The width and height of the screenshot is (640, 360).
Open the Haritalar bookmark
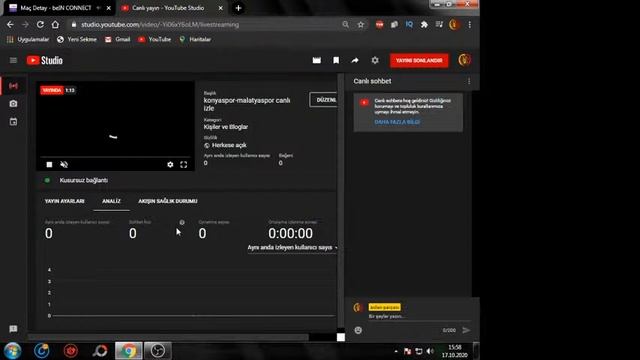(x=195, y=40)
